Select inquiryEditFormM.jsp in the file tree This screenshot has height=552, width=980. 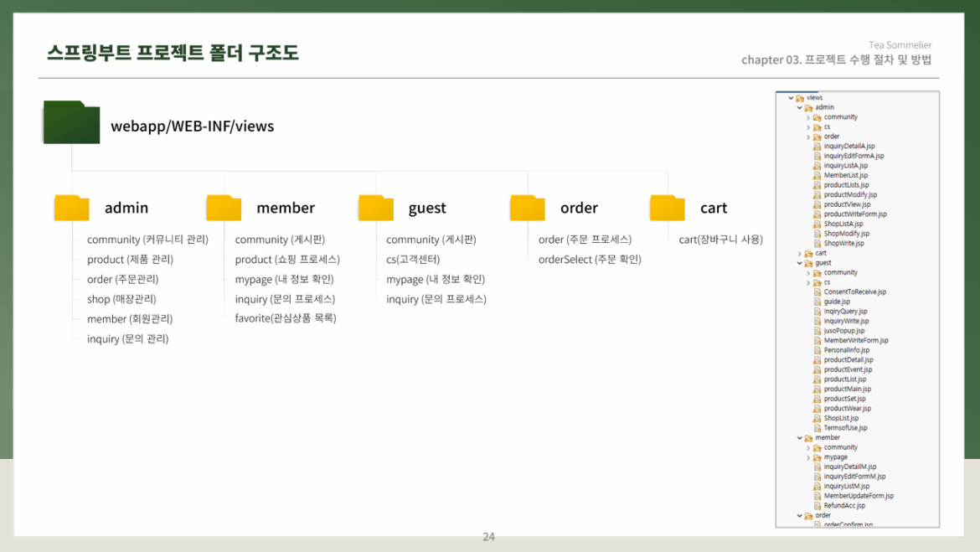tap(854, 477)
